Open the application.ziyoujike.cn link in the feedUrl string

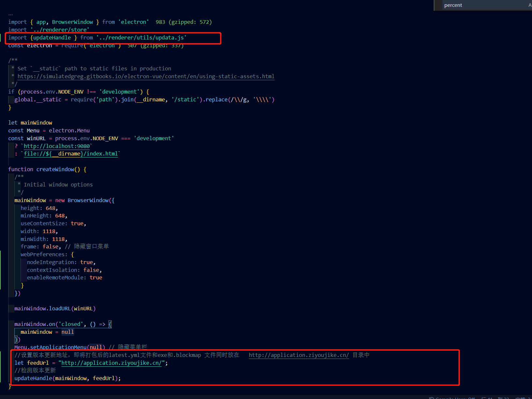point(111,363)
